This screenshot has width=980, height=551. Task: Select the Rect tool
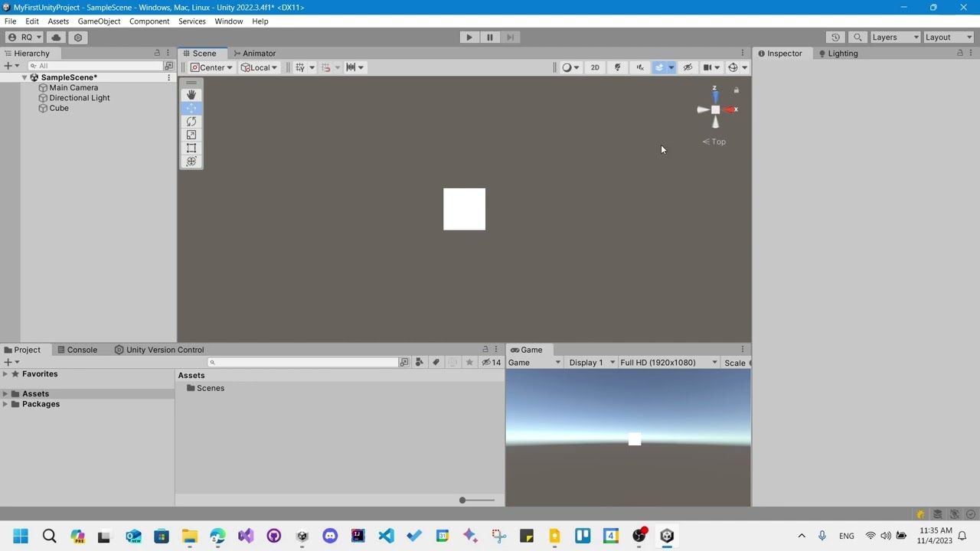191,148
